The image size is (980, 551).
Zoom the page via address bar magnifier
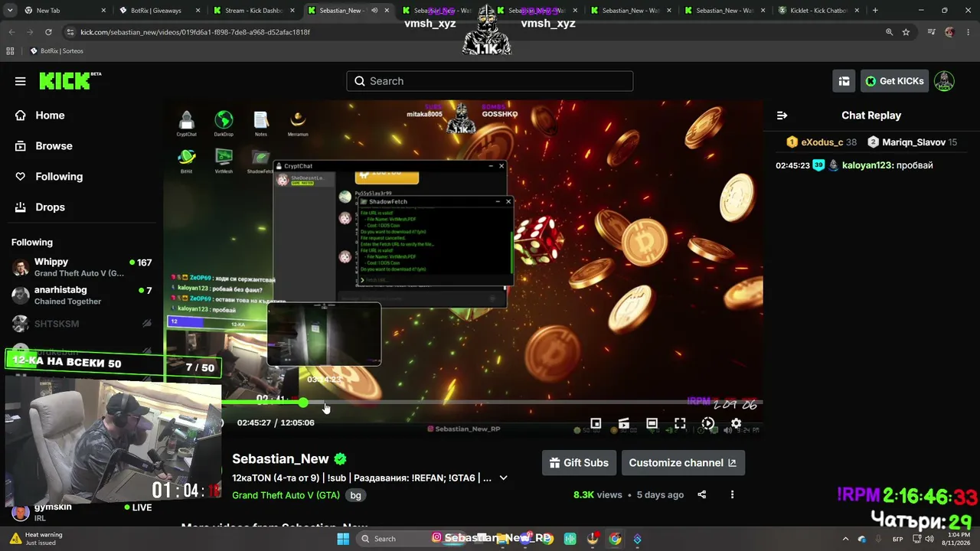point(889,32)
